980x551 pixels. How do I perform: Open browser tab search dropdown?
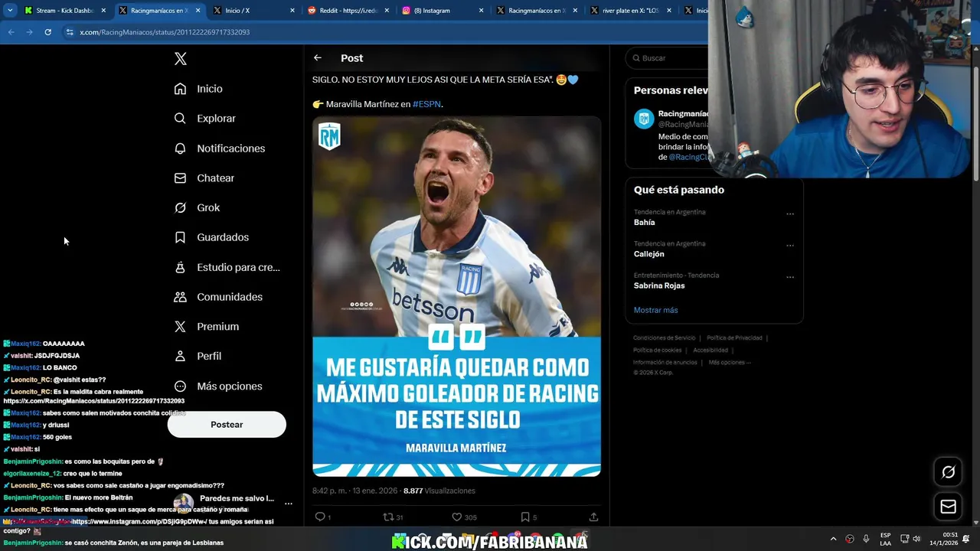tap(10, 11)
